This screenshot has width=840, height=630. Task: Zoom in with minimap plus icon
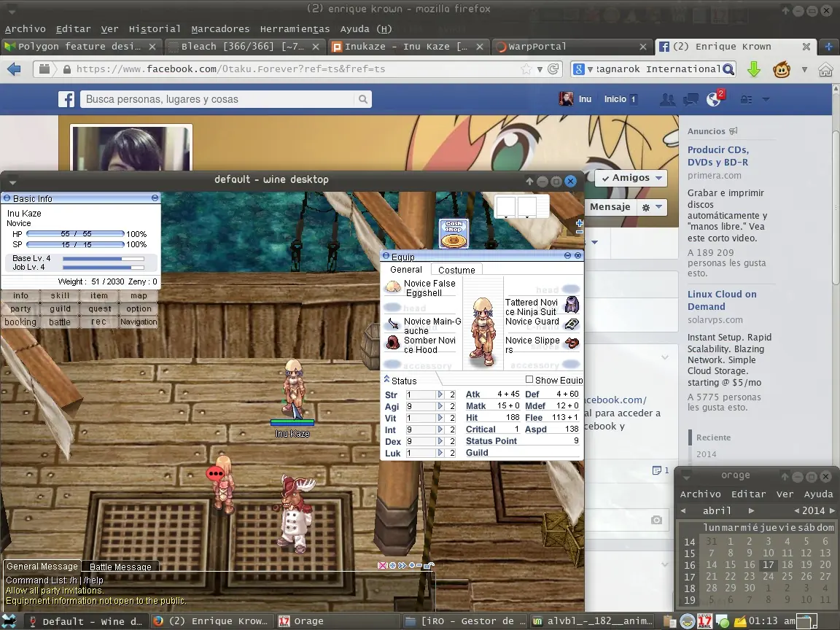click(x=579, y=223)
